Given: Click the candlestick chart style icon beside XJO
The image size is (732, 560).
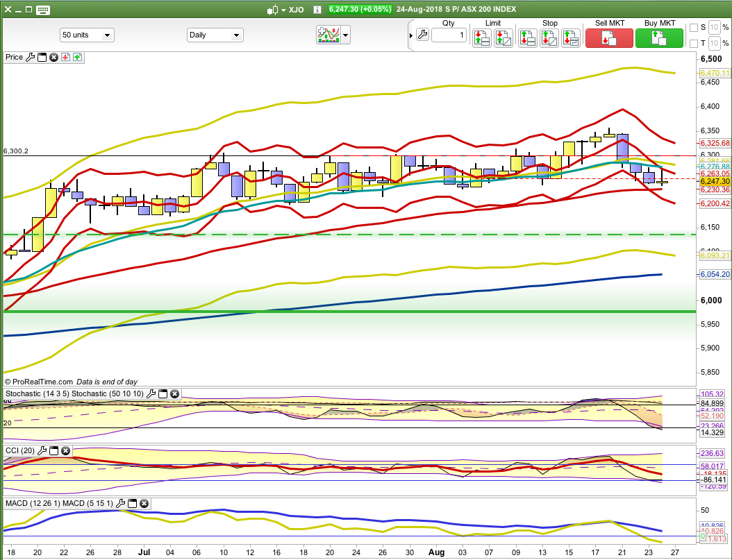Looking at the screenshot, I should [273, 9].
